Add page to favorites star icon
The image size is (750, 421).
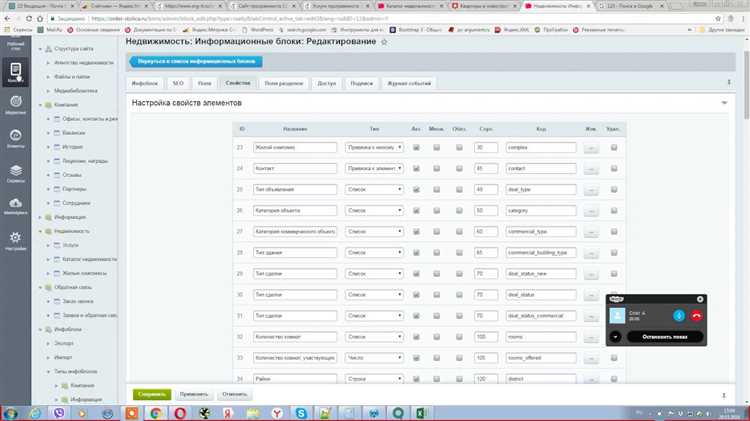click(384, 42)
